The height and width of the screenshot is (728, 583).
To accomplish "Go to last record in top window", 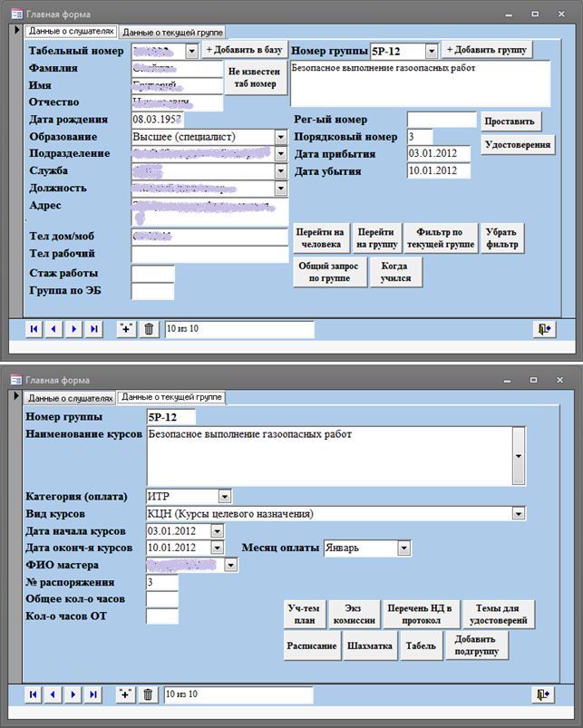I will pyautogui.click(x=94, y=329).
